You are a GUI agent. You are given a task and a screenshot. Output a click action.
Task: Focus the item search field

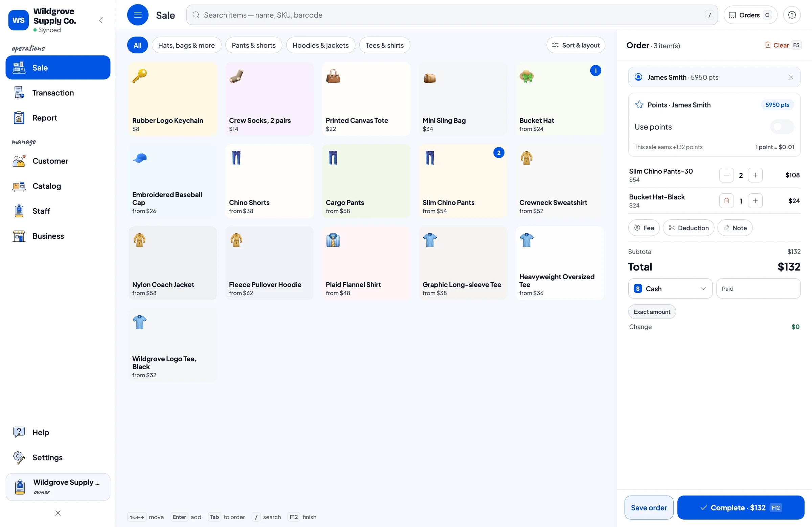pos(452,15)
